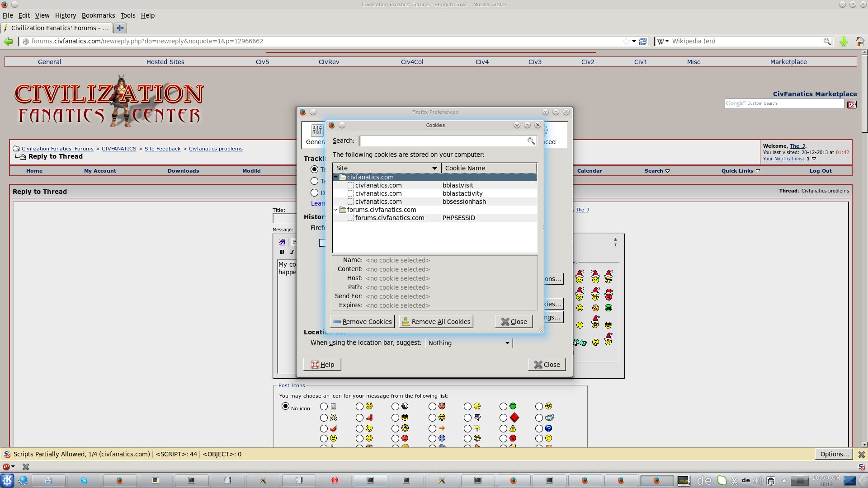Open the Tools menu
Screen dimensions: 868x488
tap(128, 15)
